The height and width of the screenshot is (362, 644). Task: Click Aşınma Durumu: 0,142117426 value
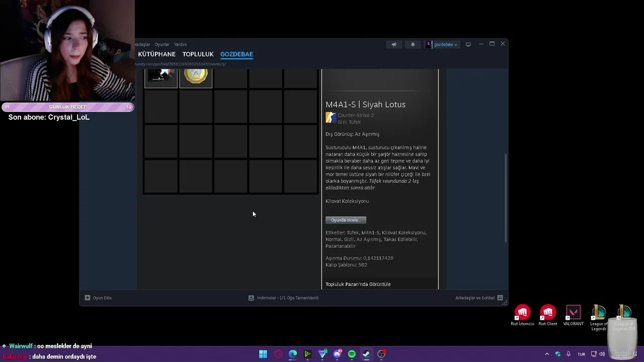(x=359, y=258)
